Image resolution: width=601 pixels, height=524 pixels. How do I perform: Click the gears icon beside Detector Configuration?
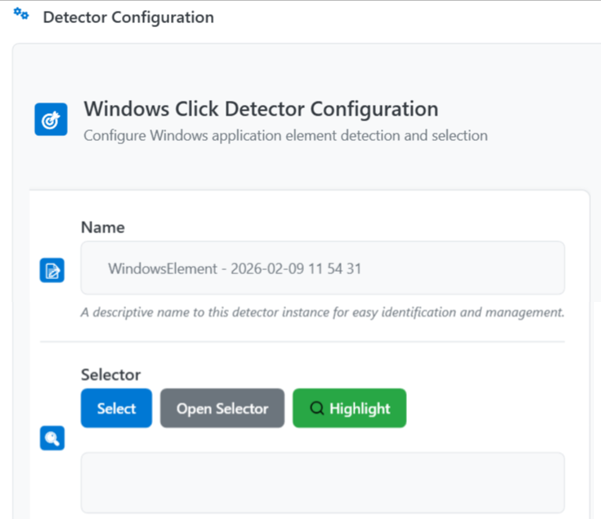point(21,14)
